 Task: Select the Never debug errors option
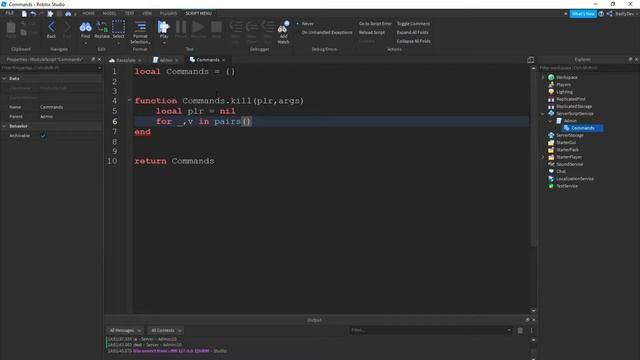pyautogui.click(x=308, y=24)
